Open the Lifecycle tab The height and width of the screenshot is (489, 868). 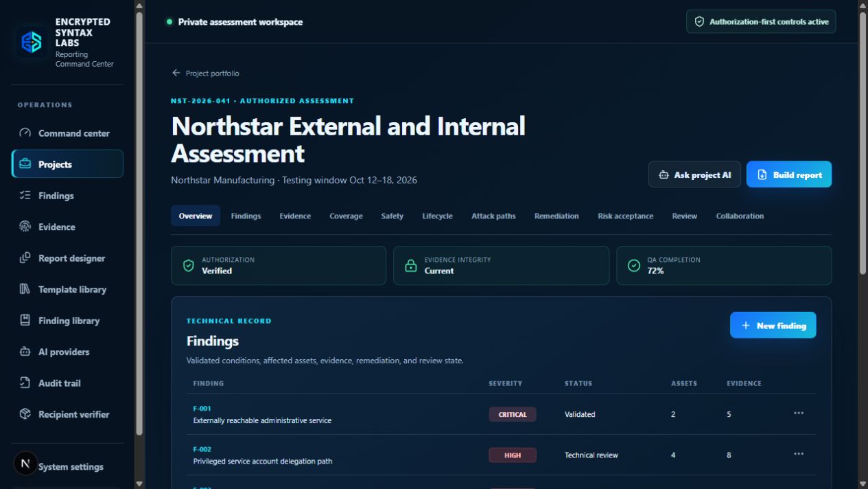(437, 216)
